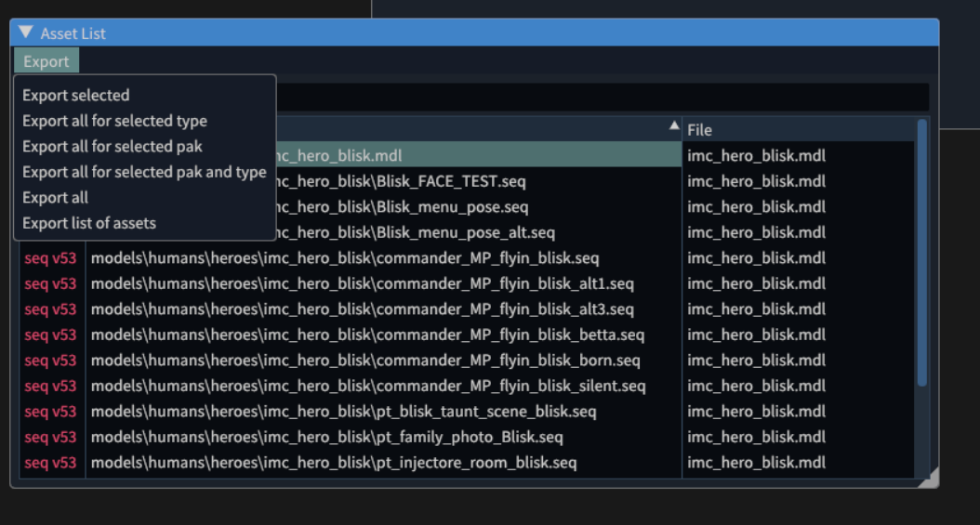The width and height of the screenshot is (980, 525).
Task: Select the commander_MP_flyin_blisk.seq asset row
Action: [x=345, y=257]
